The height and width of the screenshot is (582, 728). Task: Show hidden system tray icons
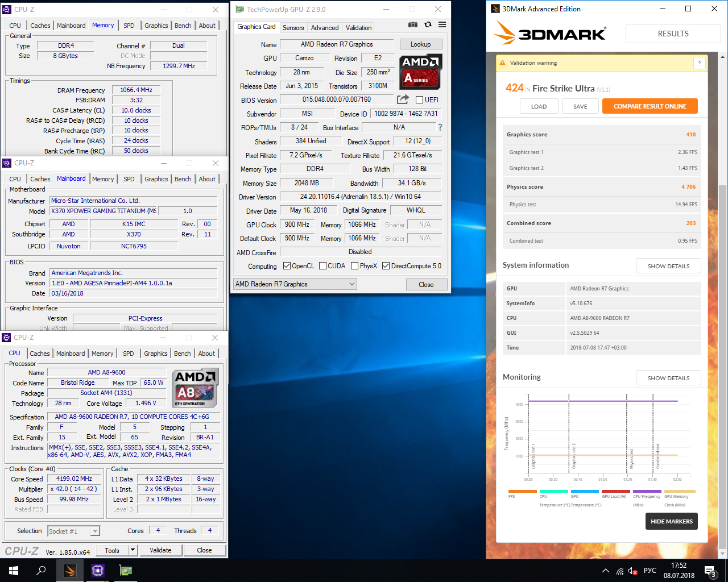605,571
